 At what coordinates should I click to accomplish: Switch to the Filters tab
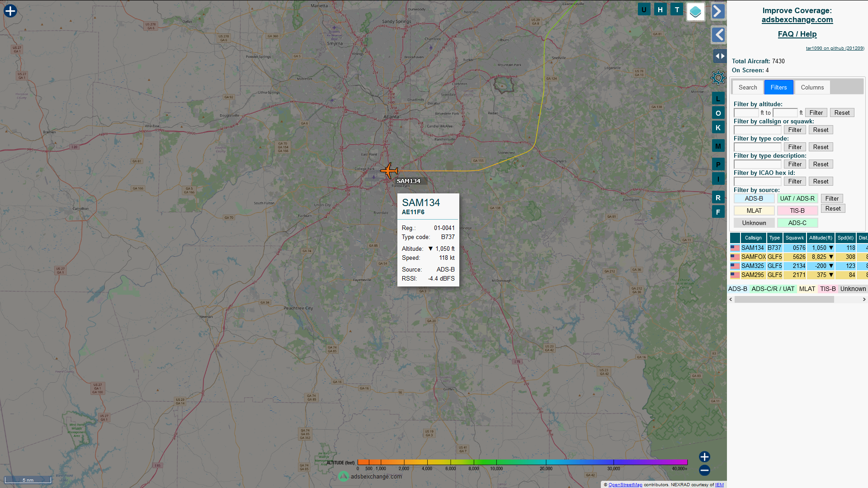click(x=778, y=87)
